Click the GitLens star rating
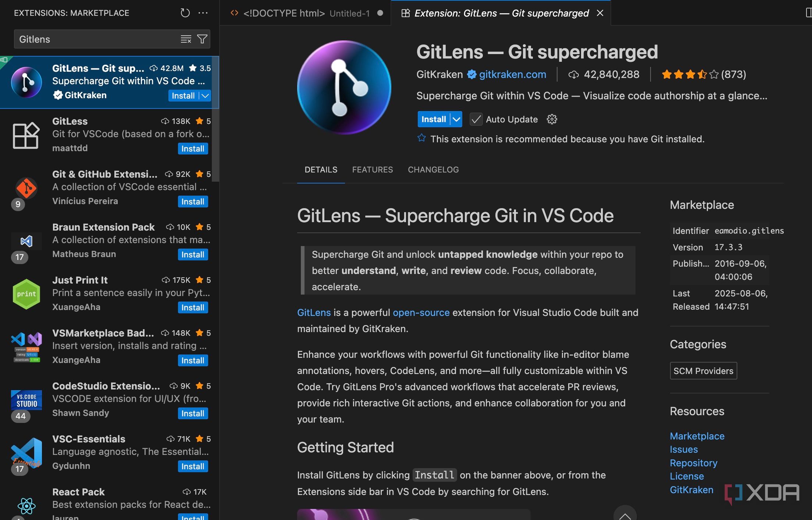812x520 pixels. (x=690, y=75)
